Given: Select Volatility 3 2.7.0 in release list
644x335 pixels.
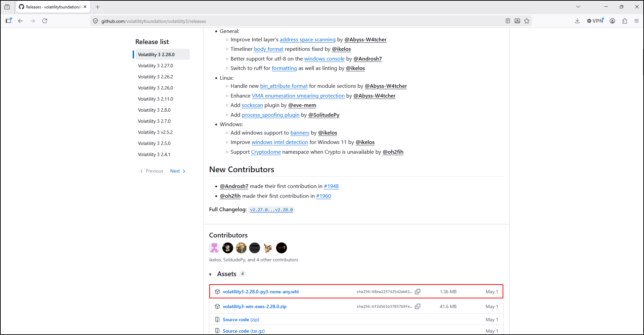Looking at the screenshot, I should click(154, 121).
